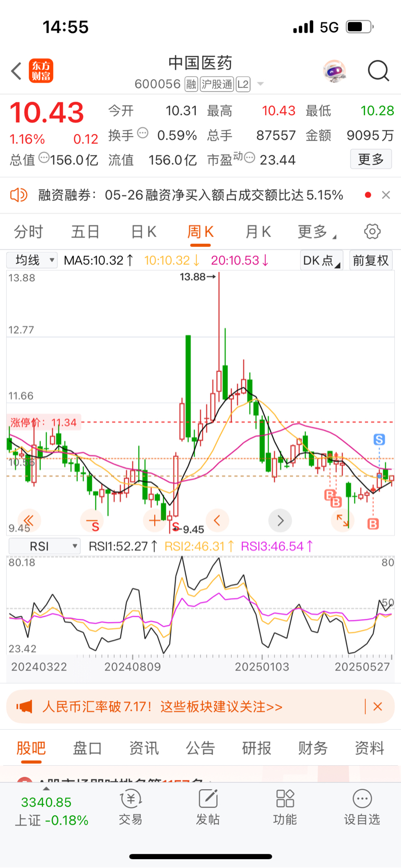This screenshot has height=868, width=401.
Task: Tap the 20250527 date label
Action: point(362,667)
